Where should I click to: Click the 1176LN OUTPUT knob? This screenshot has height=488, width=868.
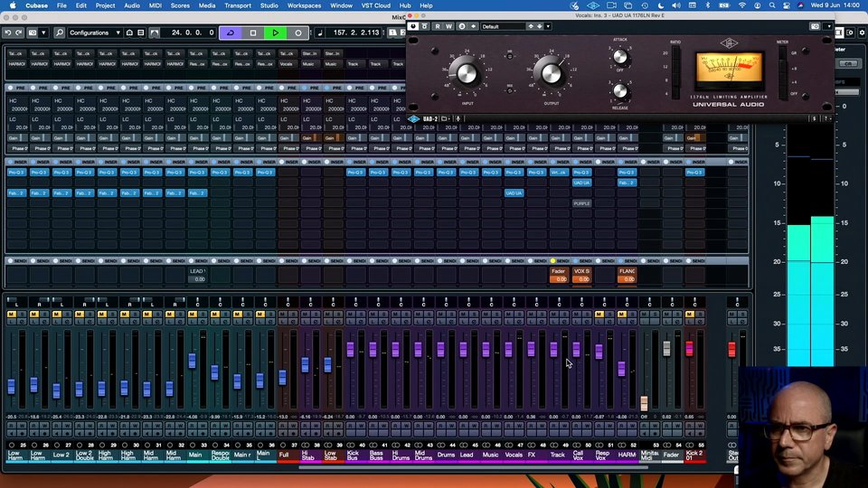tap(551, 73)
